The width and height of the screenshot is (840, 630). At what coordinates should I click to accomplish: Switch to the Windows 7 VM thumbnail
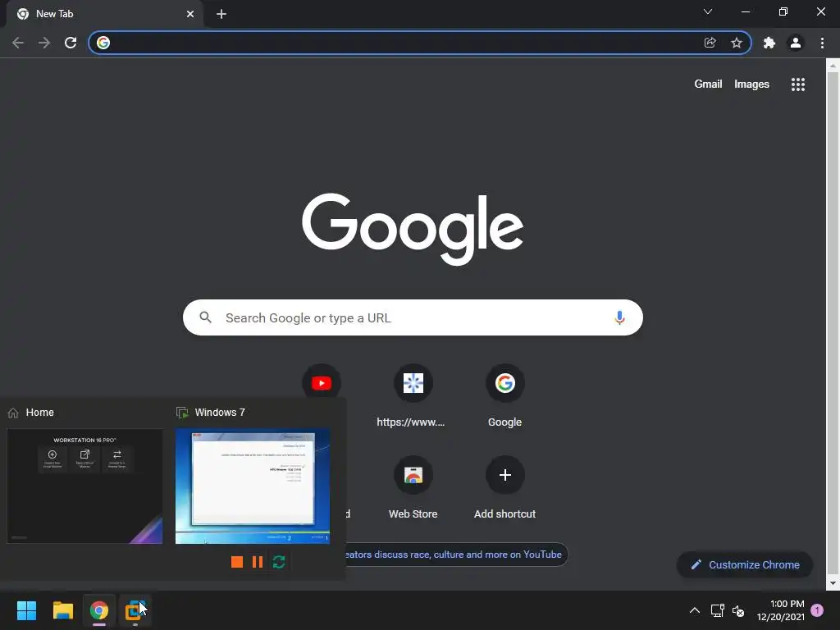pyautogui.click(x=253, y=486)
